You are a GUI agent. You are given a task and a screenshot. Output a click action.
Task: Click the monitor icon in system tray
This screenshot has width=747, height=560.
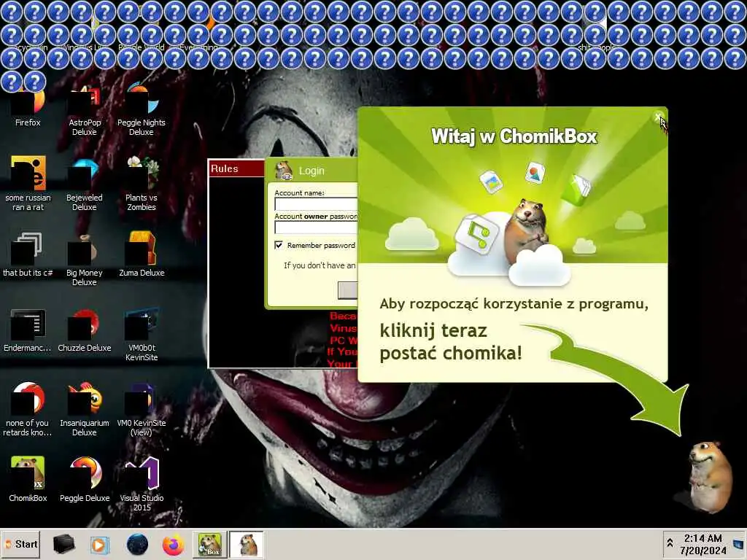click(738, 544)
